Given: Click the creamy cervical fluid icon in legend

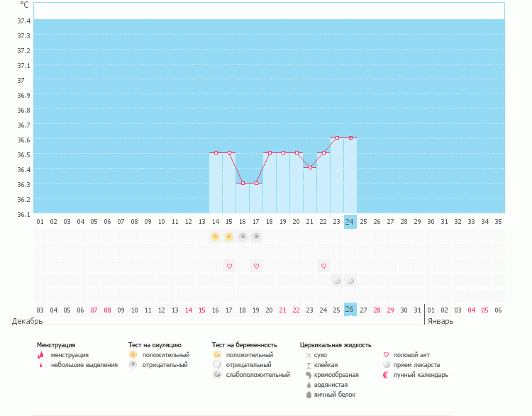Looking at the screenshot, I should click(x=309, y=375).
